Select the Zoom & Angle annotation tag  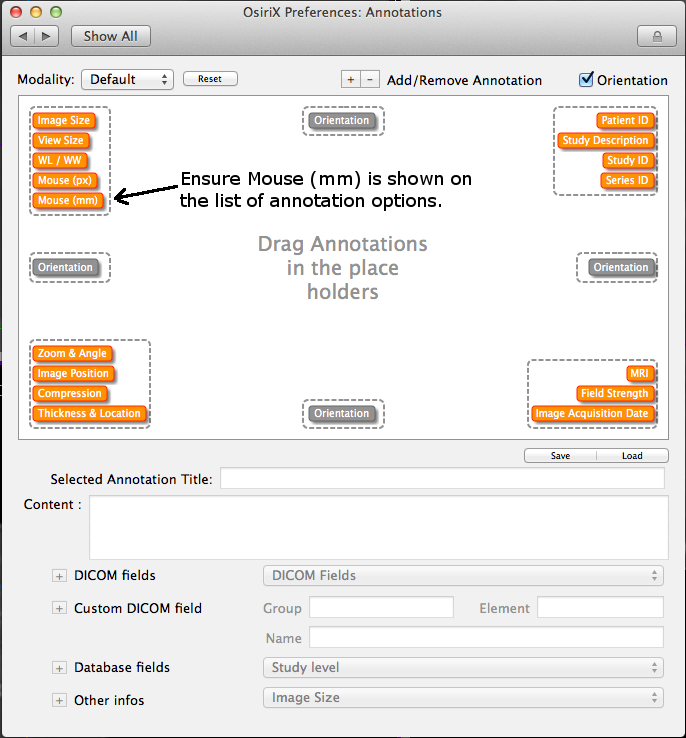click(x=72, y=353)
